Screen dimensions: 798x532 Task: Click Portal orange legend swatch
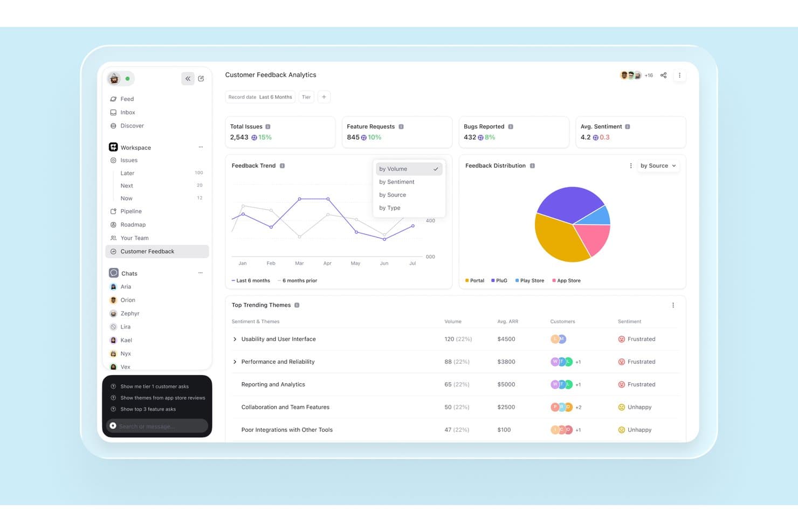467,280
